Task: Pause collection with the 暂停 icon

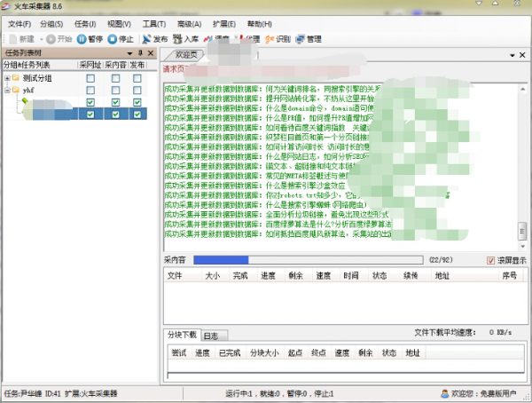Action: [x=82, y=39]
